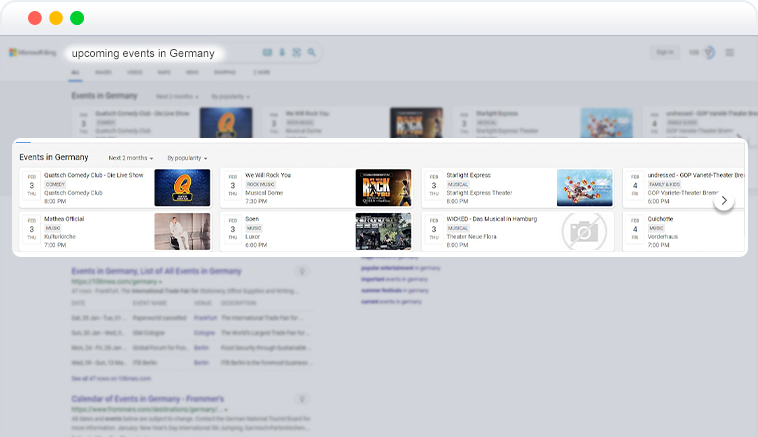Switch to the MAPS search tab
This screenshot has height=437, width=758.
pyautogui.click(x=164, y=73)
